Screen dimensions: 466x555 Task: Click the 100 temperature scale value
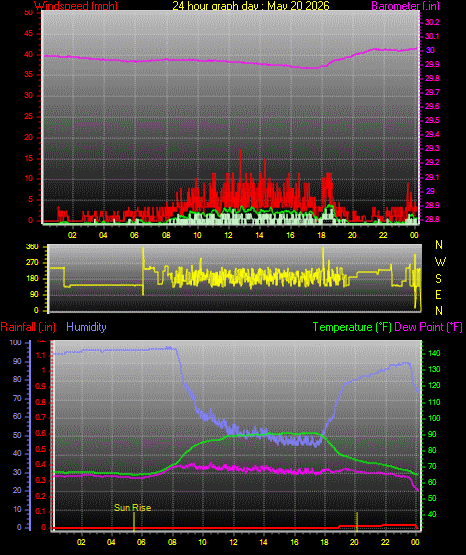[434, 418]
